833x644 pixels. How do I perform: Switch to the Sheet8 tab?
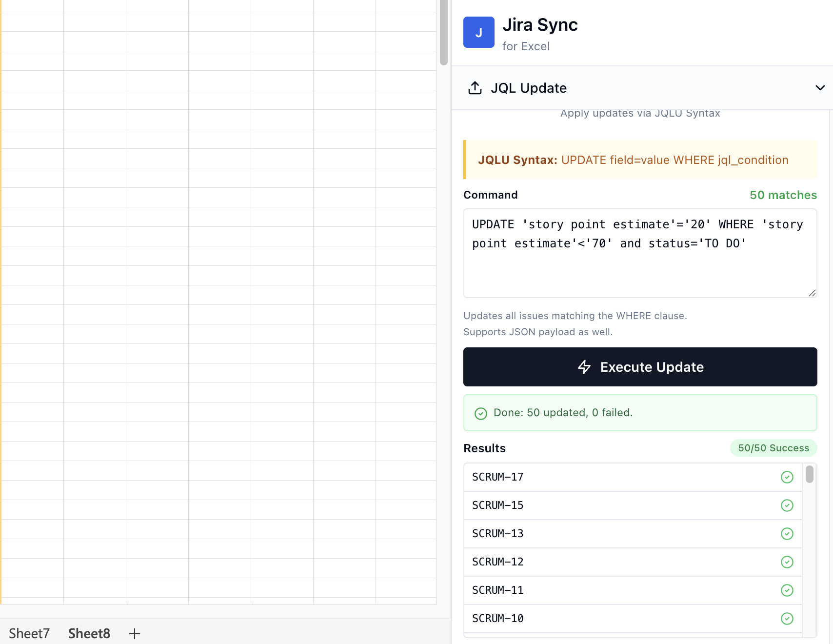coord(89,633)
